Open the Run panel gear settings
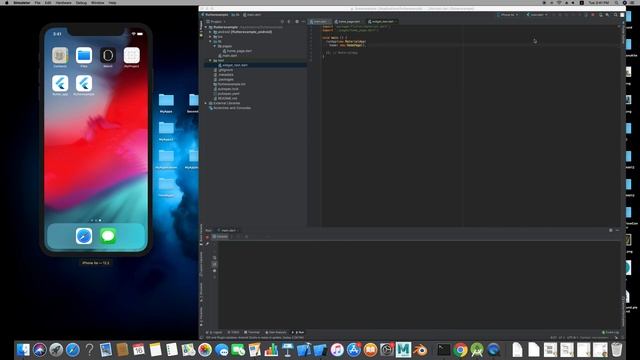This screenshot has width=640, height=360. [611, 230]
